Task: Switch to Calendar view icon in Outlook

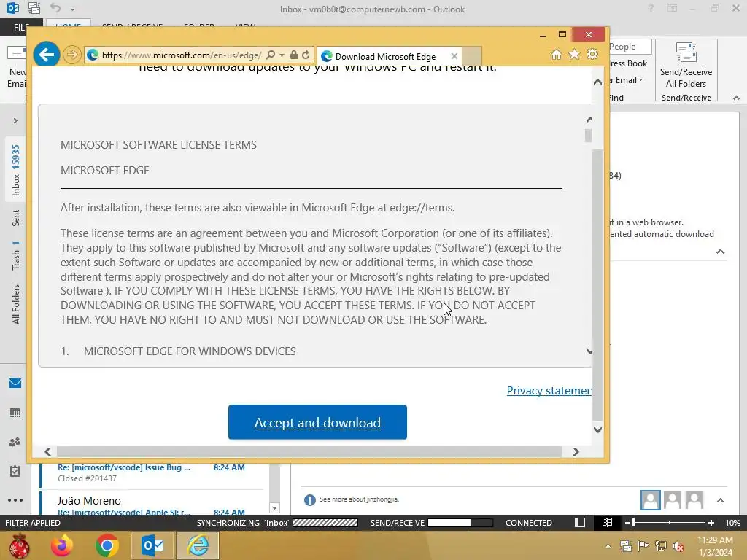Action: (x=15, y=413)
